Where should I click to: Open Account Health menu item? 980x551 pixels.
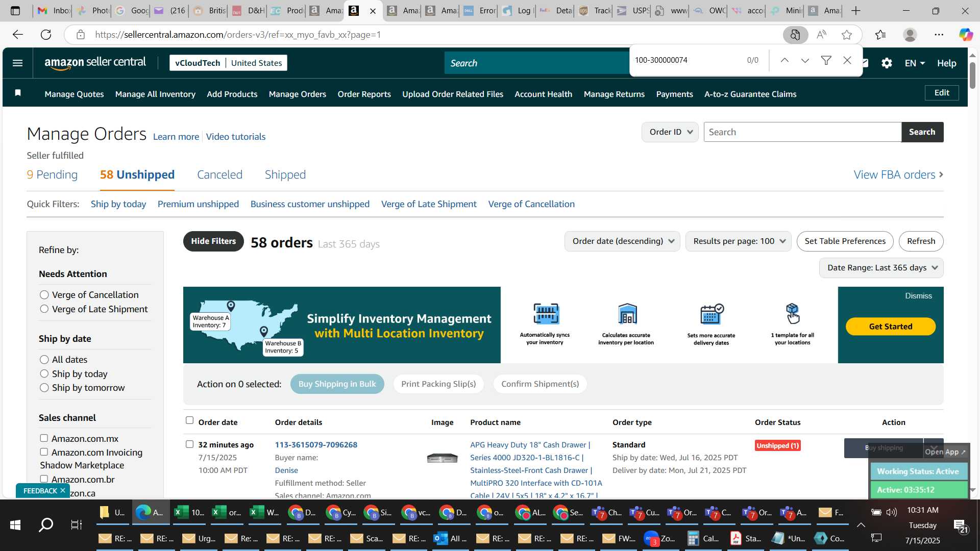tap(543, 94)
